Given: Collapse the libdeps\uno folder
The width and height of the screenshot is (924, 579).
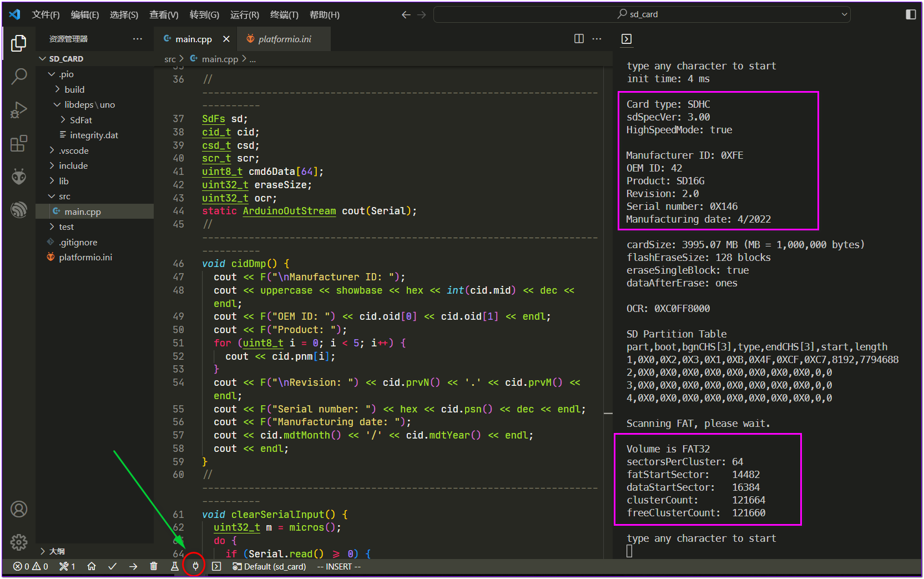Looking at the screenshot, I should [94, 105].
